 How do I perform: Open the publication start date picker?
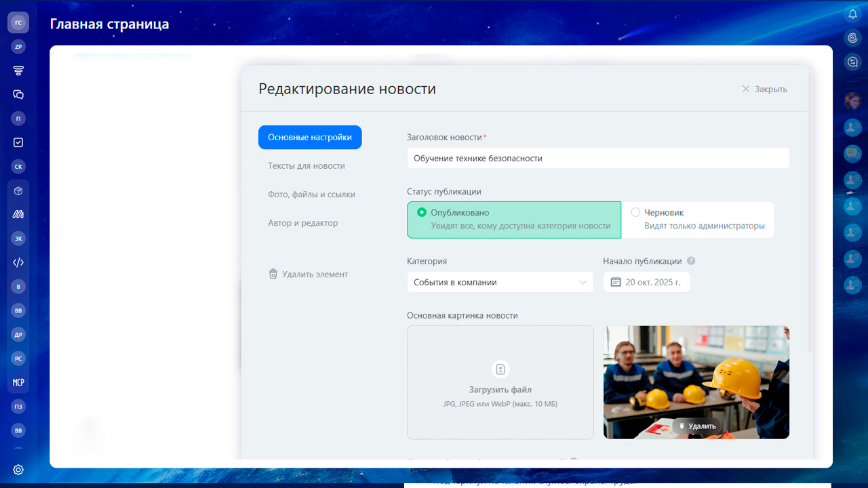coord(647,282)
